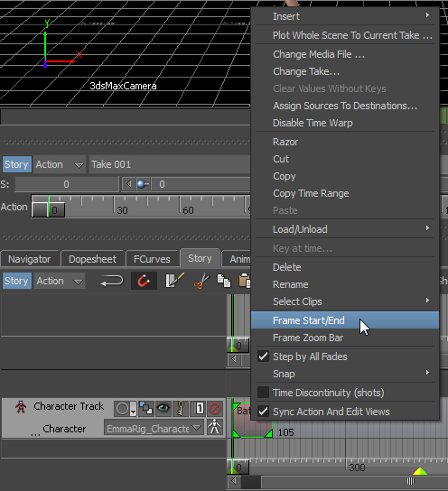Click the loop arrow icon in Story toolbar

(112, 281)
